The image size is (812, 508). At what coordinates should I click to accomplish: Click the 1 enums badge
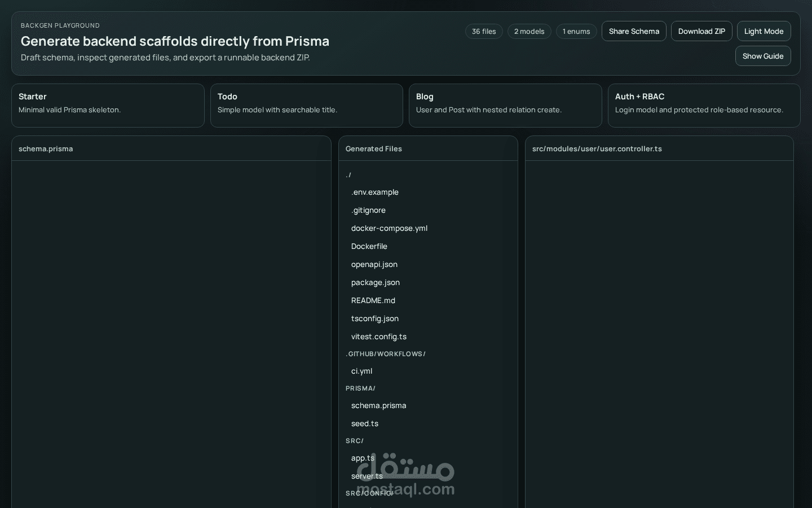click(576, 31)
